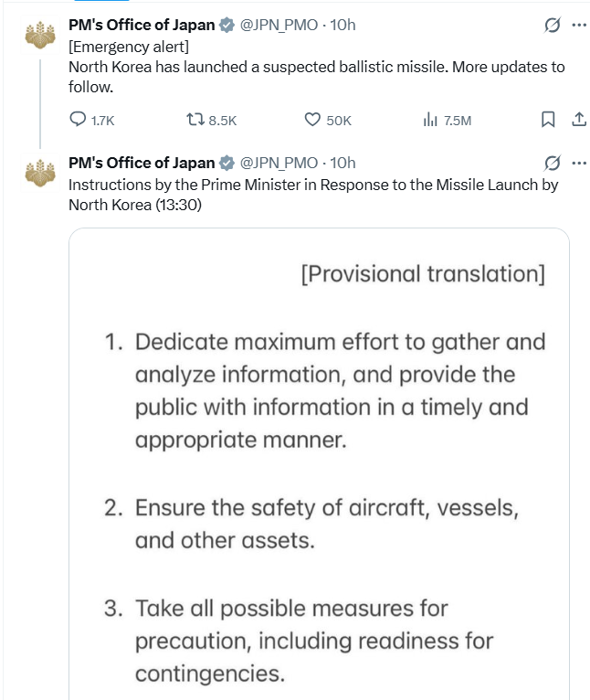Image resolution: width=590 pixels, height=700 pixels.
Task: Click Grok icon on first tweet
Action: [552, 25]
